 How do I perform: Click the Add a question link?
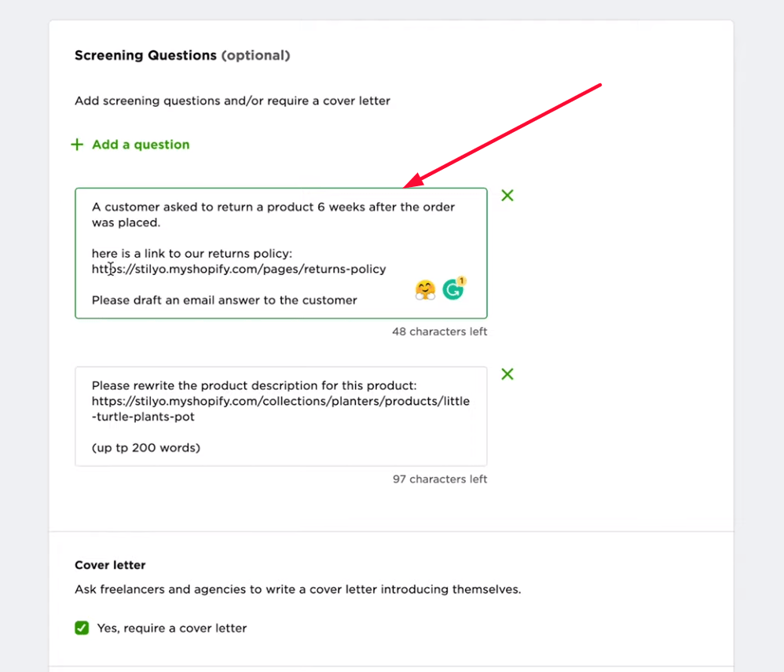141,145
